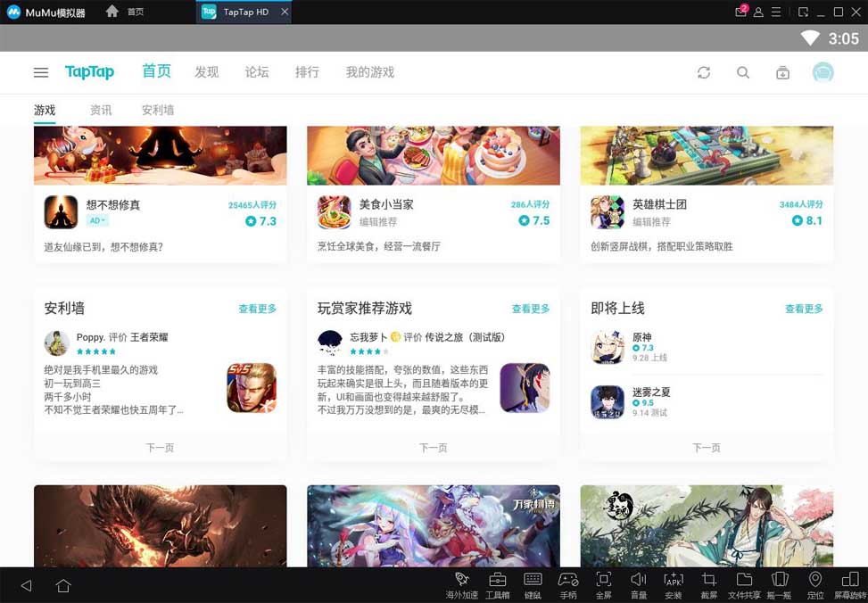Click the TapTap logo
The height and width of the screenshot is (603, 868).
pyautogui.click(x=89, y=72)
